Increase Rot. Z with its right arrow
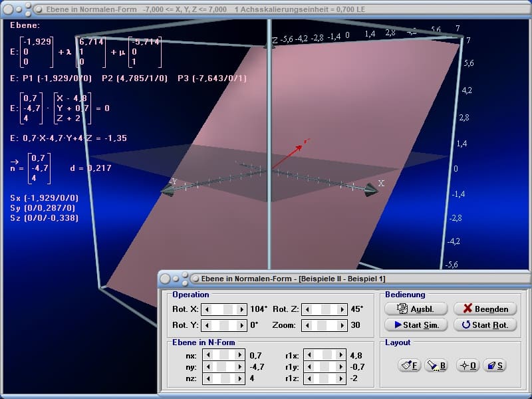Screen dimensions: 532x399 coord(342,309)
